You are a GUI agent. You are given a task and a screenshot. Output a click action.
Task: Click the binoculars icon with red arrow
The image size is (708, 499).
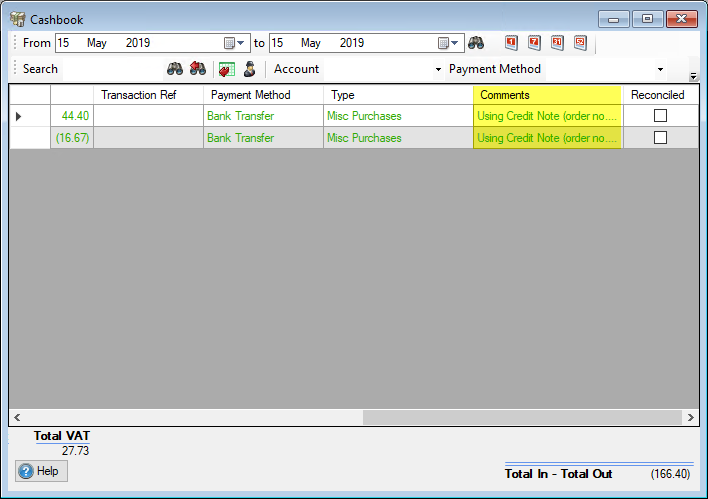(198, 69)
